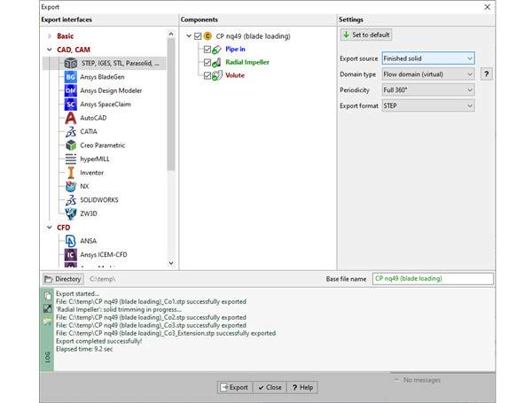Open the Periodicity dropdown

point(428,89)
